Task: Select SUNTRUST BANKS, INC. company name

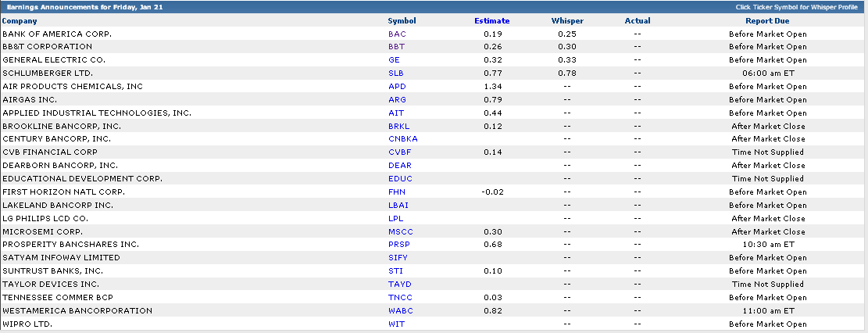Action: (x=52, y=271)
